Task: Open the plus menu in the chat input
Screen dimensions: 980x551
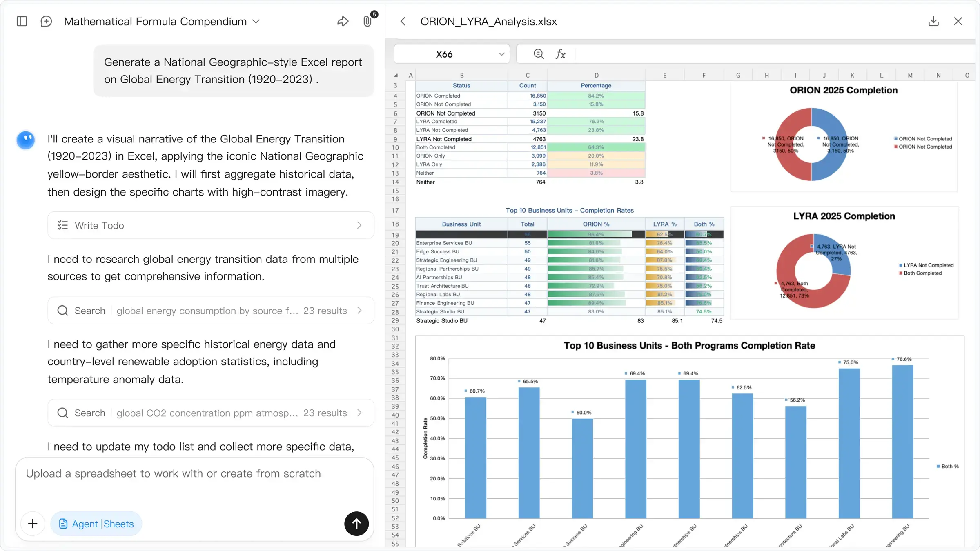Action: pos(32,524)
